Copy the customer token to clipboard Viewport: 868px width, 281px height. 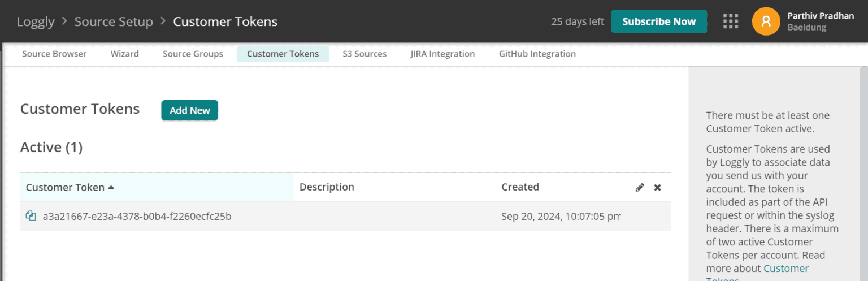point(31,216)
